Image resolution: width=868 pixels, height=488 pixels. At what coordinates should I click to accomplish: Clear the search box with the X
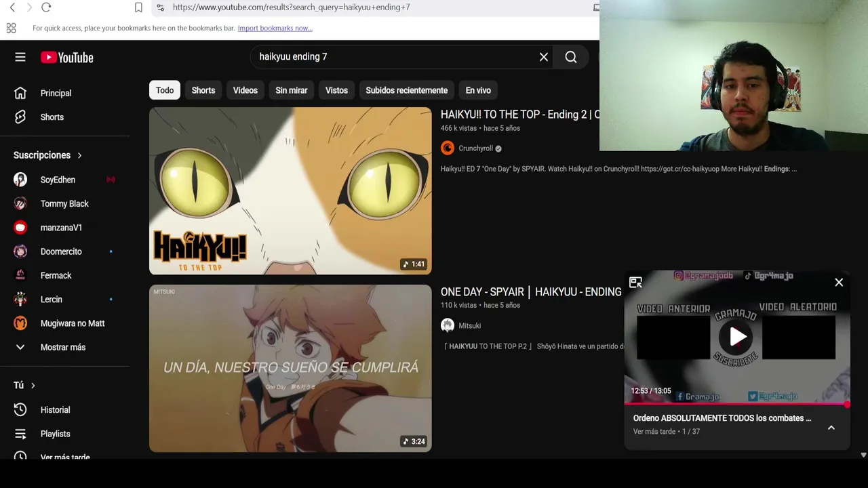point(544,57)
